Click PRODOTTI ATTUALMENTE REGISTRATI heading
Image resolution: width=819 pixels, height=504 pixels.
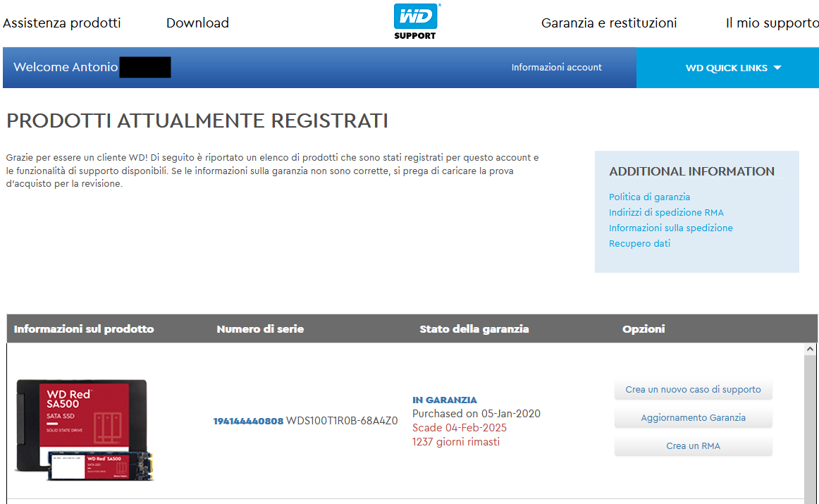click(197, 121)
